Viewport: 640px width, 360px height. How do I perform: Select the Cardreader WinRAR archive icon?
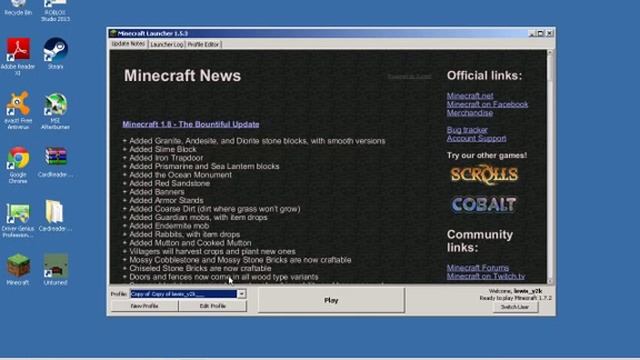tap(56, 162)
